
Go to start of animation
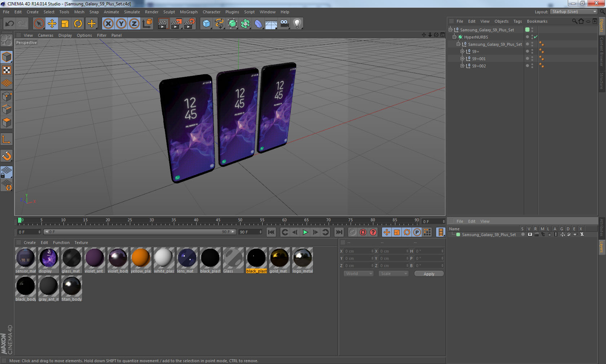271,232
